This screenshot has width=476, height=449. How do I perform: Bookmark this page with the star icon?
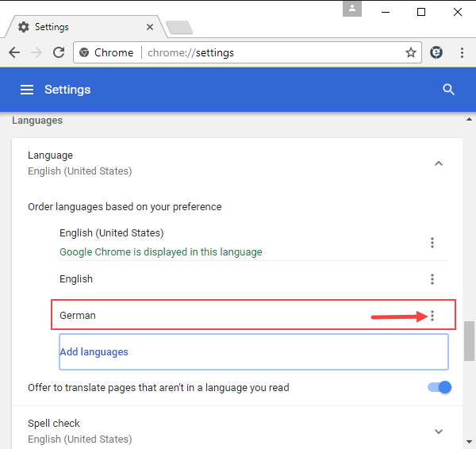[x=411, y=52]
